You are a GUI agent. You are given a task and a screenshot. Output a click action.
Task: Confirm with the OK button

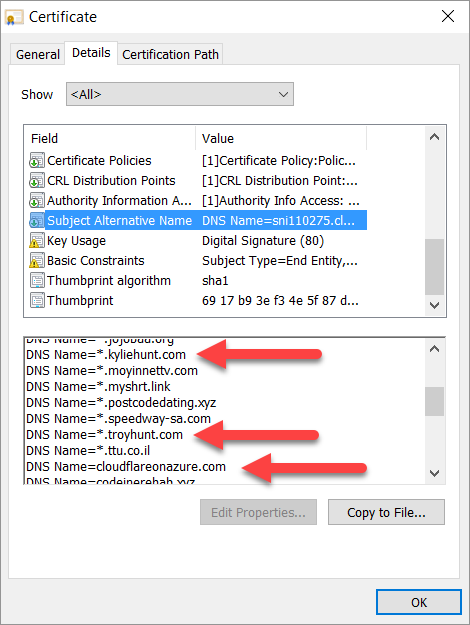[419, 602]
